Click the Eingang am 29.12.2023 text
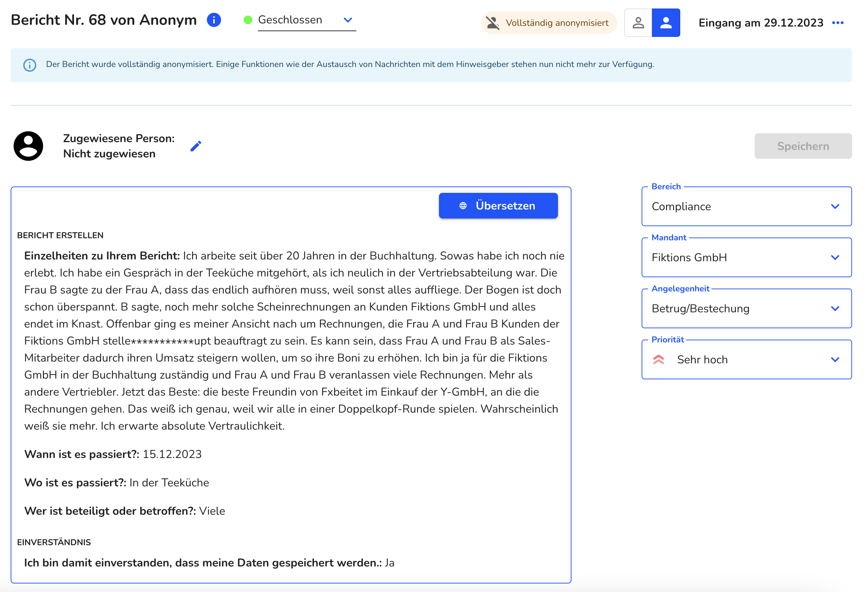 coord(760,23)
